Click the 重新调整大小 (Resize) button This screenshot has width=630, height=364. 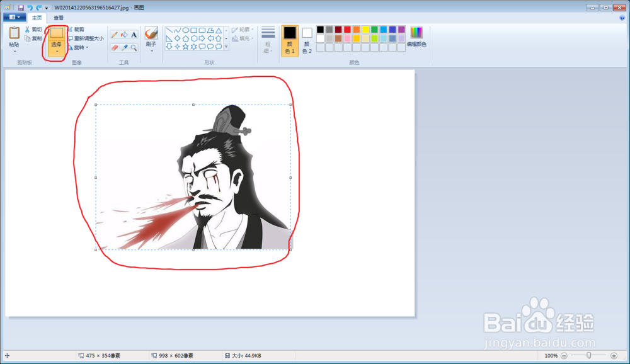(x=86, y=38)
